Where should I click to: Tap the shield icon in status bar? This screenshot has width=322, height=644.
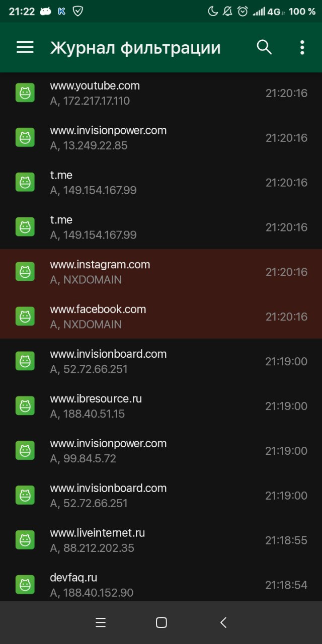[x=77, y=11]
